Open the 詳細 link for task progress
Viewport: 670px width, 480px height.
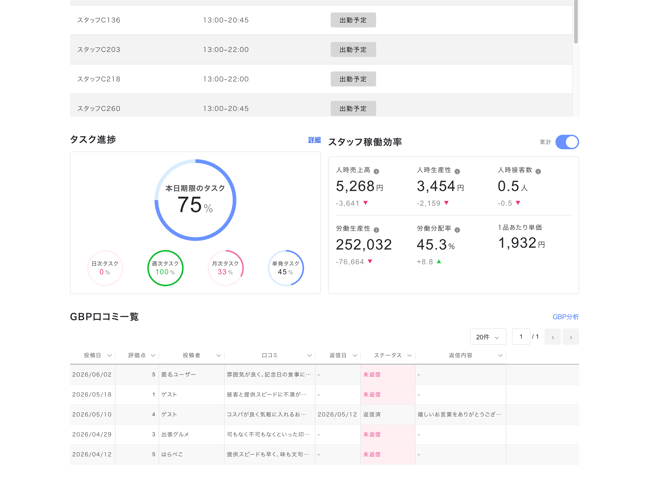pyautogui.click(x=314, y=140)
